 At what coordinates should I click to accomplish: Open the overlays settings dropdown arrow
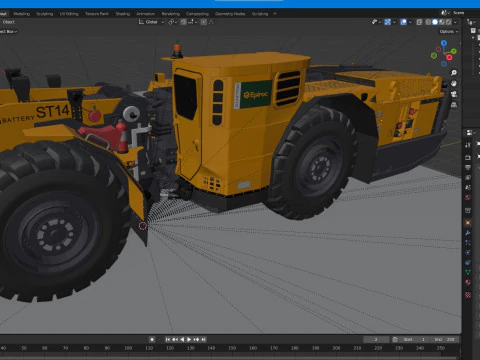(x=410, y=22)
